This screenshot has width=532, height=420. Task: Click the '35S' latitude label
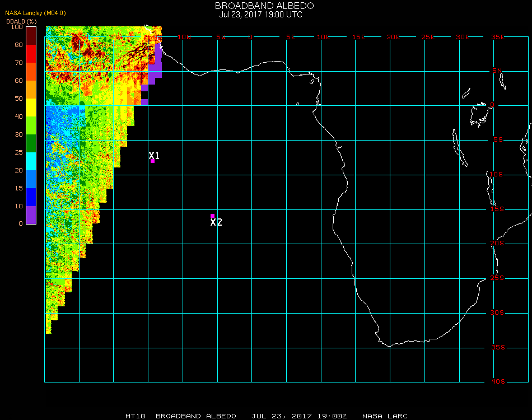[498, 347]
